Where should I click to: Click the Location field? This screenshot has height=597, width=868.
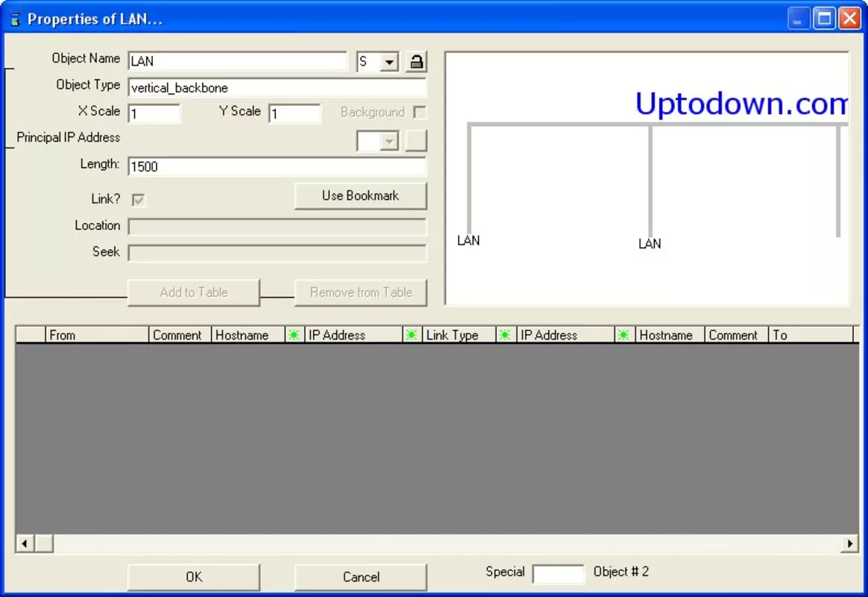click(277, 226)
